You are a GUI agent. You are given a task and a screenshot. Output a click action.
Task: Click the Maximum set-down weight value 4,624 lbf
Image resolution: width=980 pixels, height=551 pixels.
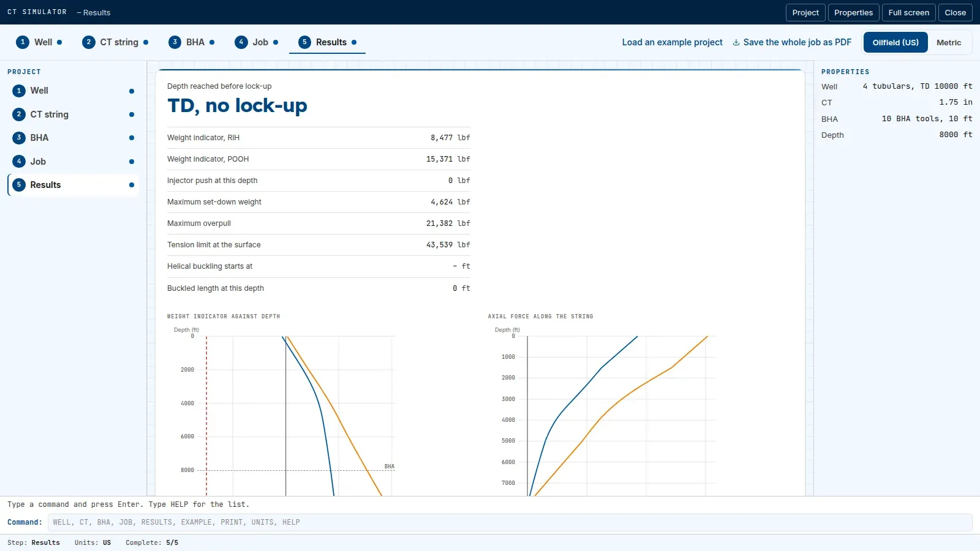[450, 202]
